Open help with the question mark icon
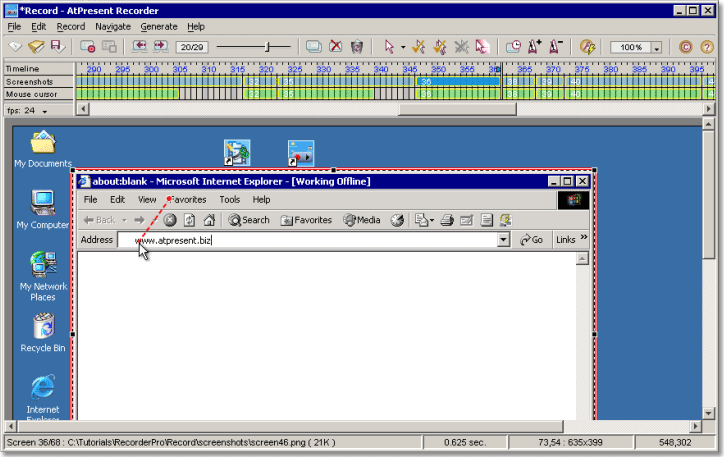 pyautogui.click(x=707, y=47)
